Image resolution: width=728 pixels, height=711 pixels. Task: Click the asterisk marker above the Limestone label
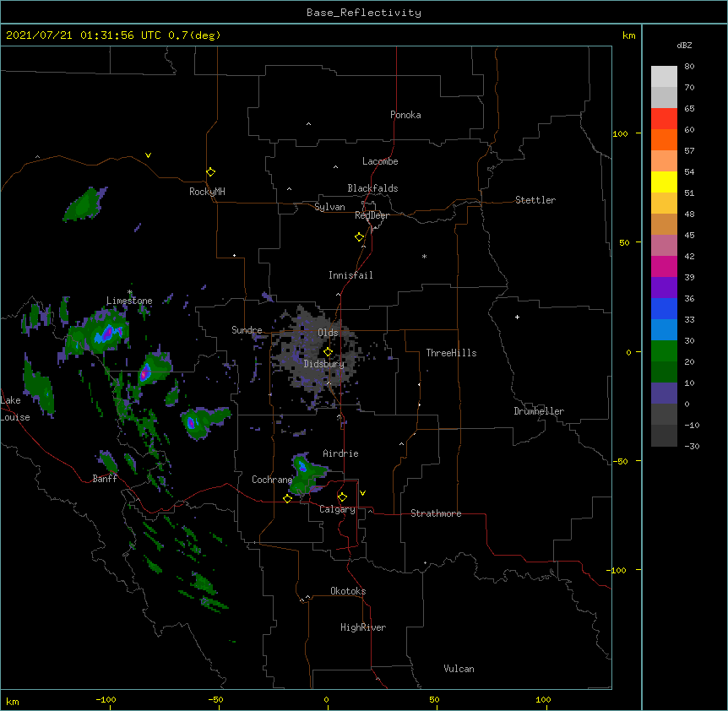point(130,292)
